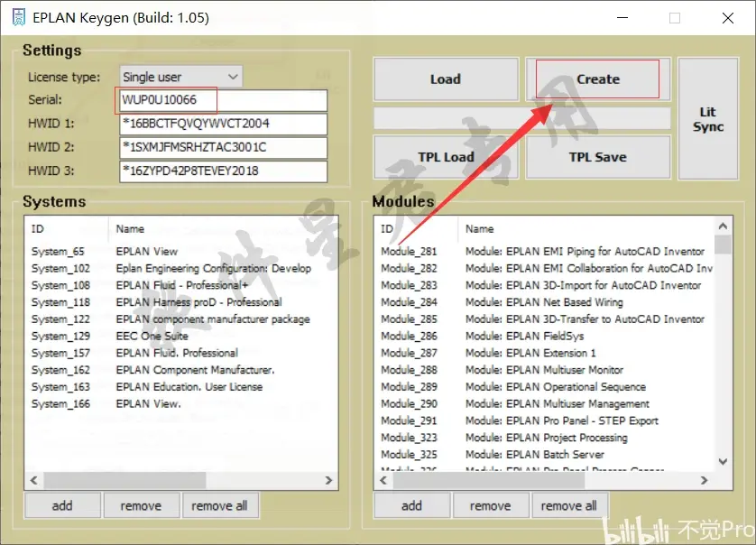
Task: Select Module_286 EPLAN FieldSys row
Action: coord(544,336)
